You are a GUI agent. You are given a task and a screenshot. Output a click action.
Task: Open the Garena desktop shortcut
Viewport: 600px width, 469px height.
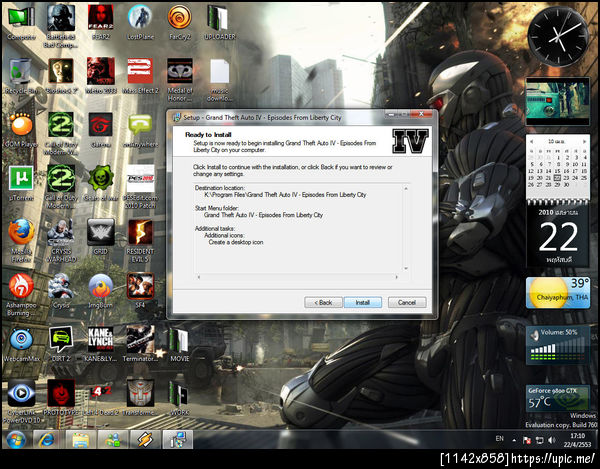(101, 130)
